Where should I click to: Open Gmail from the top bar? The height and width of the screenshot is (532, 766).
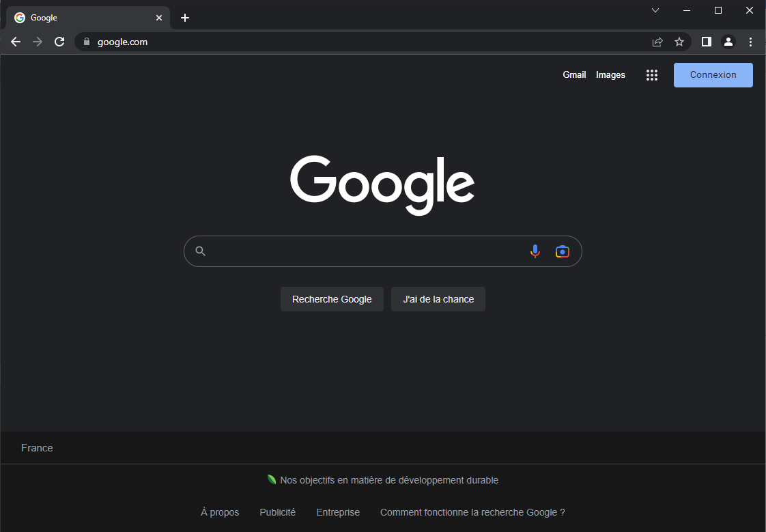(574, 74)
